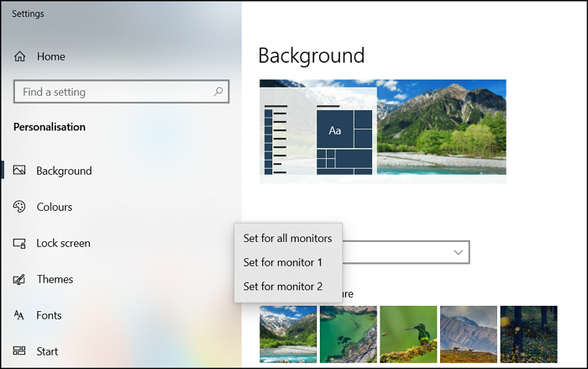
Task: Select the rocky mountain slope wallpaper thumbnail
Action: pos(469,334)
